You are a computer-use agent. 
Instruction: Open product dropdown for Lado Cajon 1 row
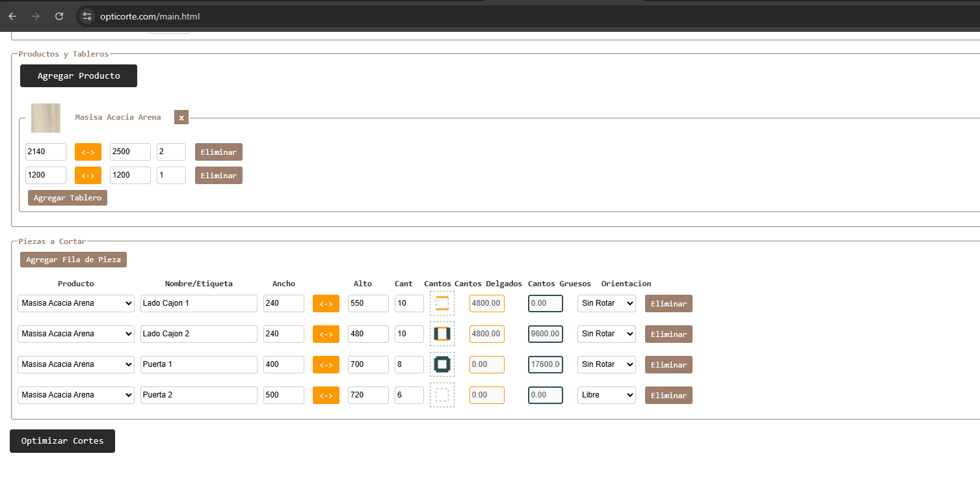76,303
